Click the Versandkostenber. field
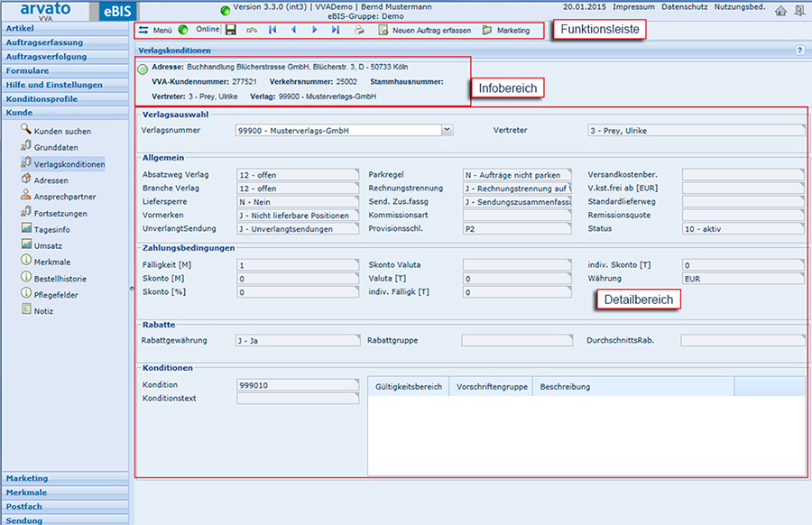812x525 pixels. coord(743,175)
